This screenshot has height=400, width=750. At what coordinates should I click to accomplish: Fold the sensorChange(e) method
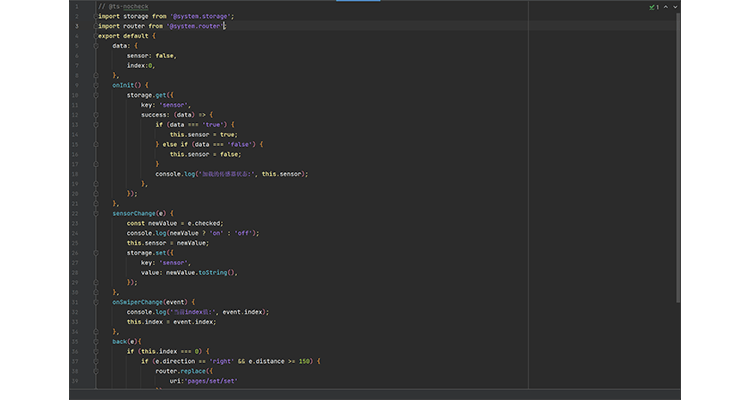pos(95,213)
